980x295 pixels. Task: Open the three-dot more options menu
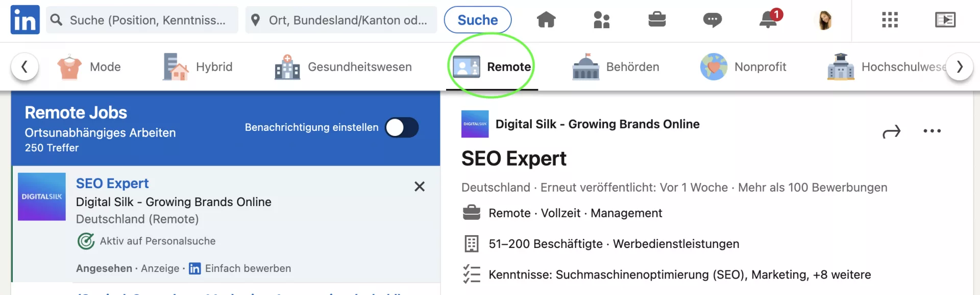[932, 131]
